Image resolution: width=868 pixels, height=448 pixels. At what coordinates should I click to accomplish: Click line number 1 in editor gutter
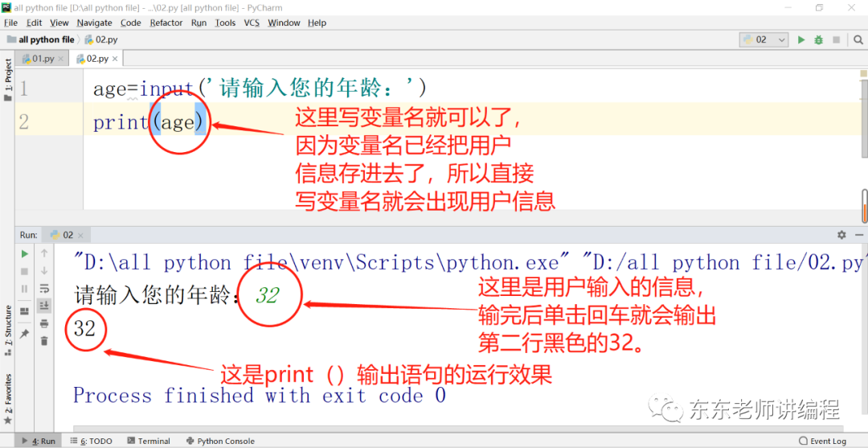(23, 88)
